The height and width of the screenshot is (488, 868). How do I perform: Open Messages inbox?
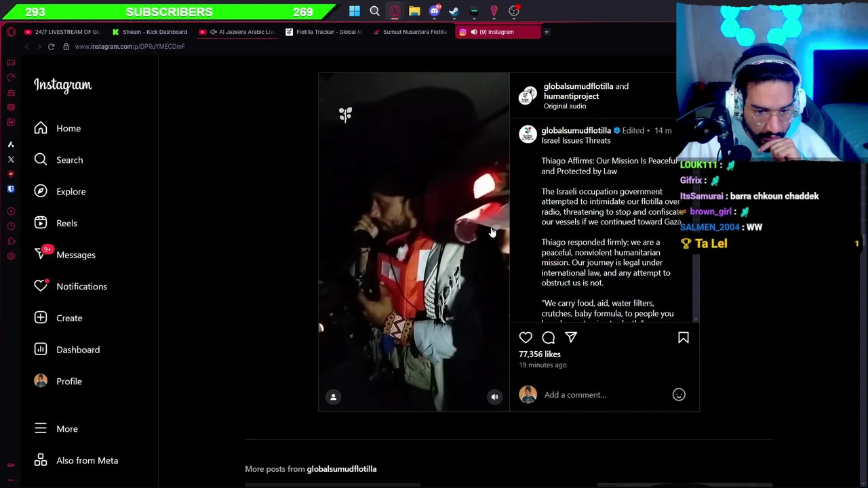pyautogui.click(x=65, y=255)
